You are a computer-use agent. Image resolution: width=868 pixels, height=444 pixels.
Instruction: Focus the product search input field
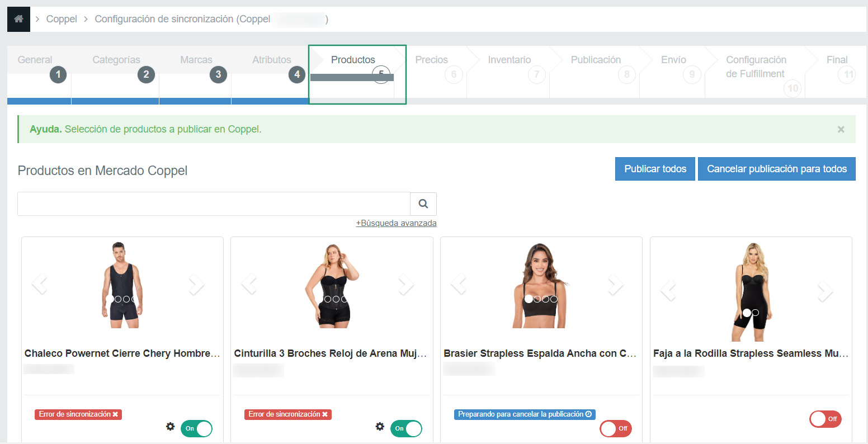[214, 204]
